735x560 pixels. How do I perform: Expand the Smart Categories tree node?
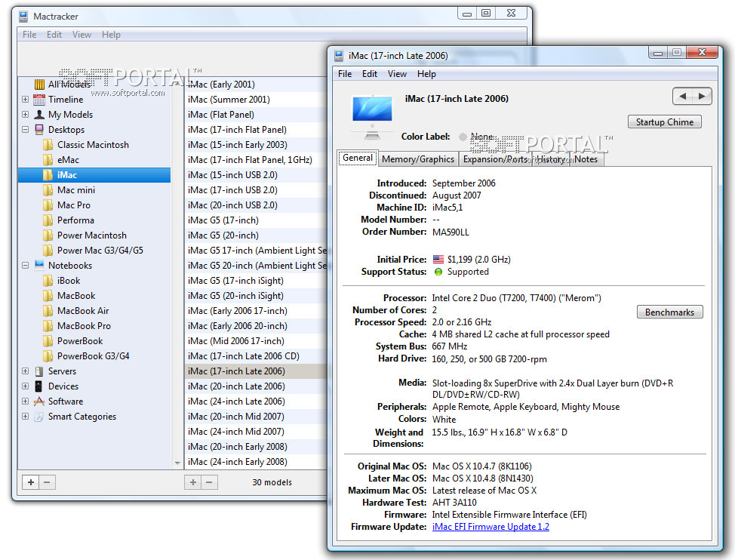point(26,416)
